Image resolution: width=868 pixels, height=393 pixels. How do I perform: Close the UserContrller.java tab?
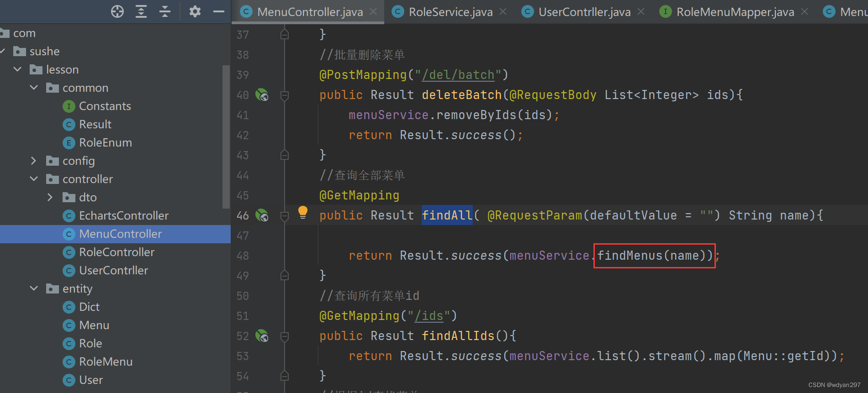click(641, 11)
